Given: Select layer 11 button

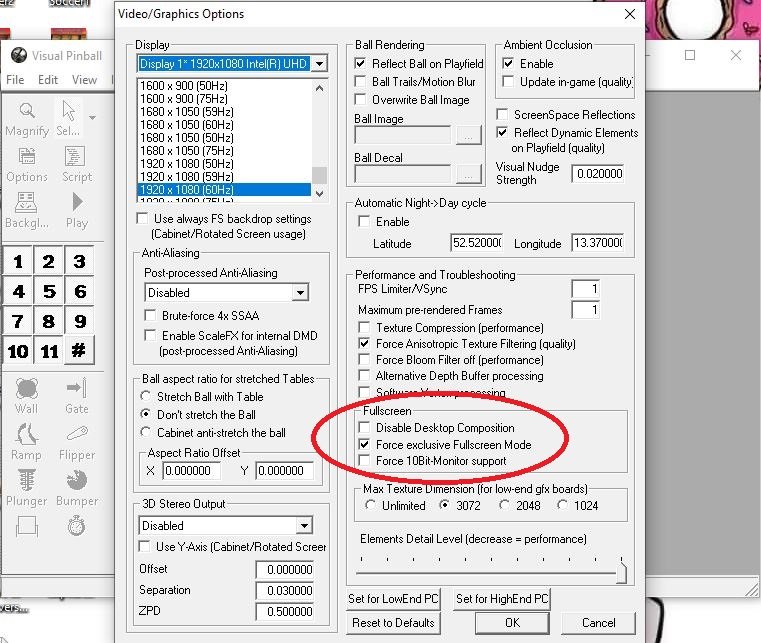Looking at the screenshot, I should point(49,351).
